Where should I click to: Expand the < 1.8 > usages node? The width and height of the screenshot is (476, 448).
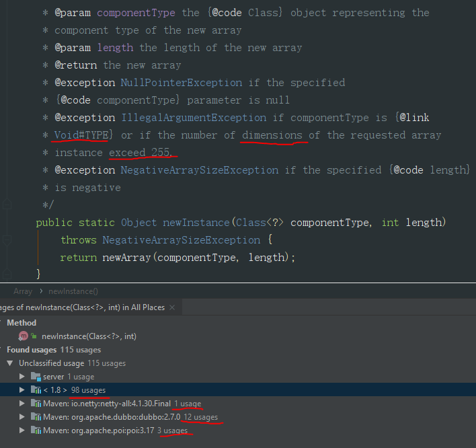click(22, 389)
